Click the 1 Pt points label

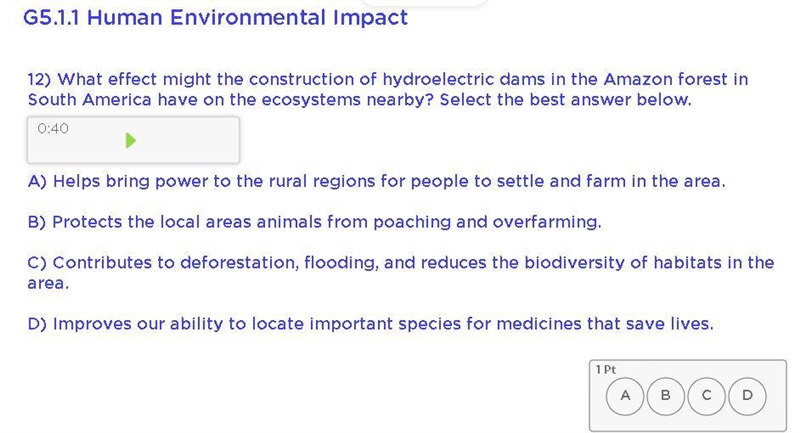coord(606,370)
